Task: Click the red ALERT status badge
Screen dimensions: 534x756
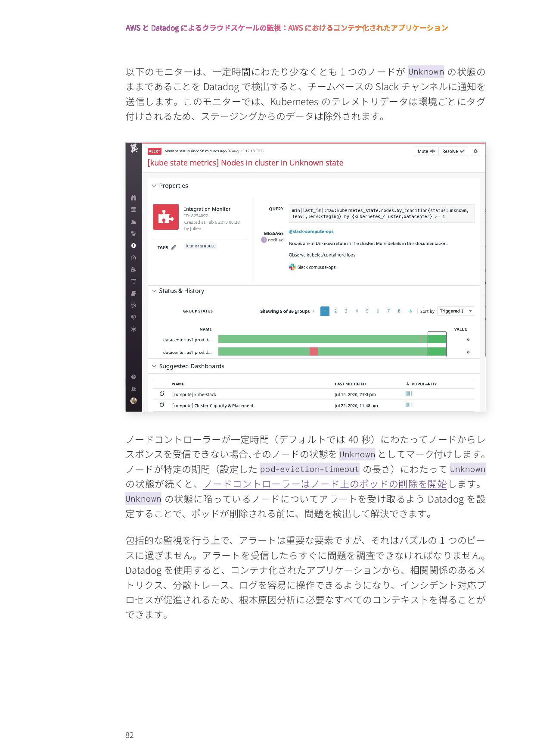Action: coord(154,151)
